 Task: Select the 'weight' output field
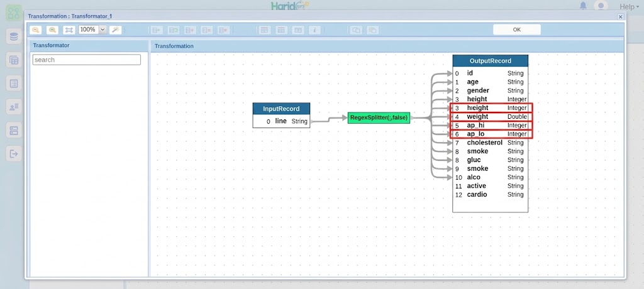491,117
